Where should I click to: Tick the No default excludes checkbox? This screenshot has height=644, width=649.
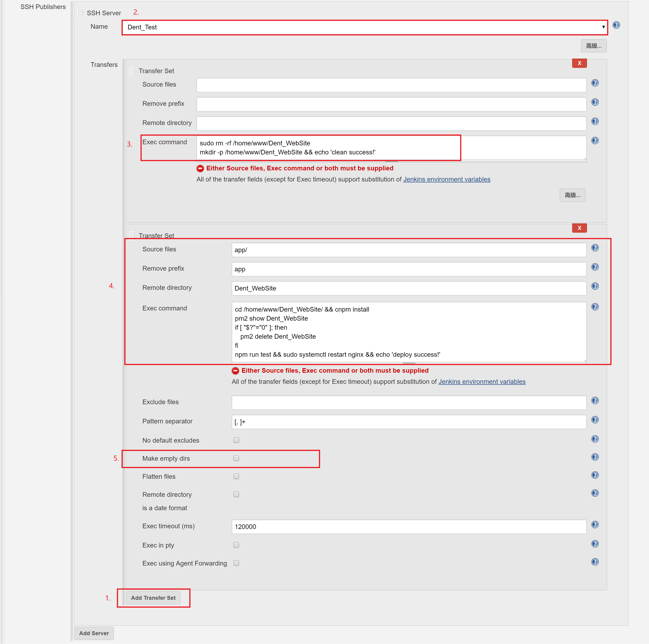[236, 440]
